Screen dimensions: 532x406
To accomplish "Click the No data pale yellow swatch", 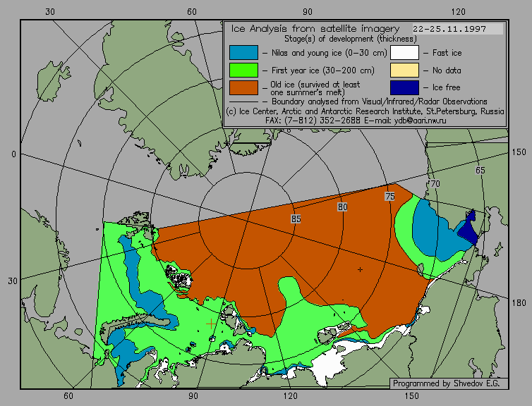I will coord(404,70).
